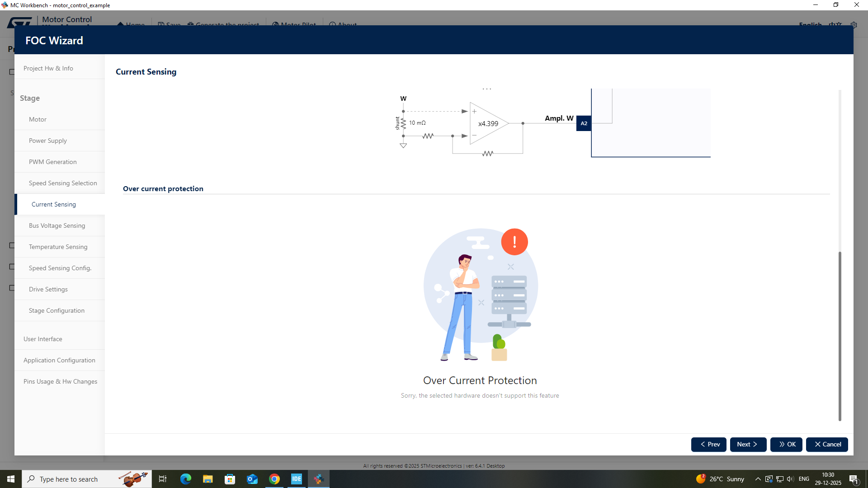The image size is (868, 488).
Task: Launch Microsoft Edge from taskbar
Action: pyautogui.click(x=186, y=479)
